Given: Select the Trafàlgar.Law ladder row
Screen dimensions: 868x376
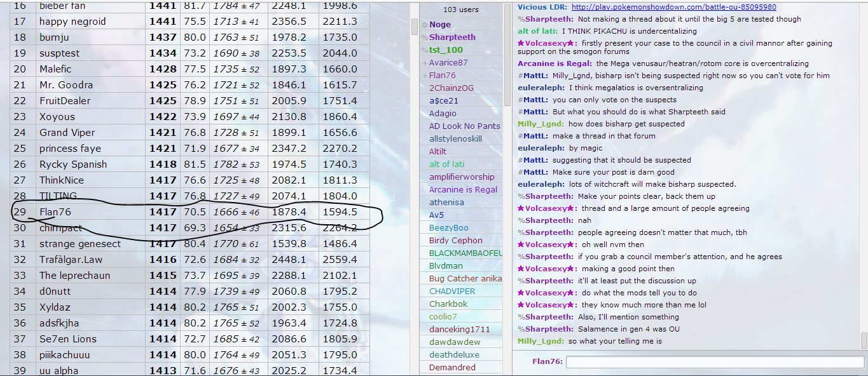Looking at the screenshot, I should (71, 260).
